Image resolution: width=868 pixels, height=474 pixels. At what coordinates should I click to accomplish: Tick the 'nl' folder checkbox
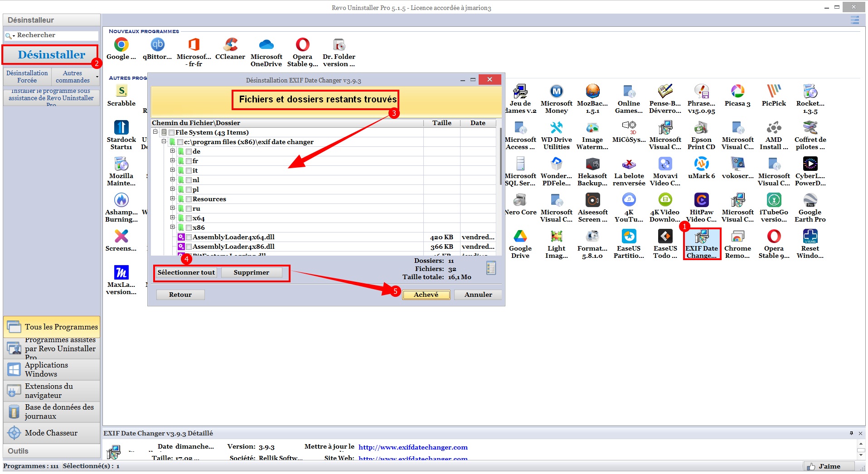click(x=189, y=180)
